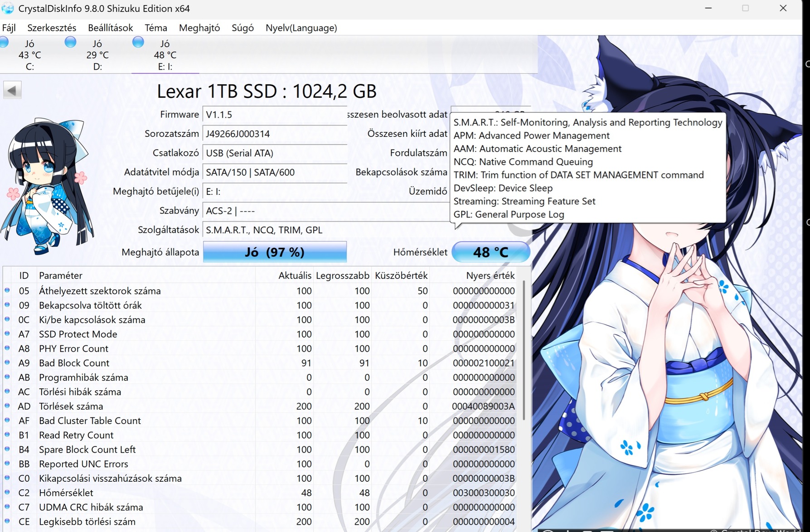Viewport: 810px width, 532px height.
Task: Select the UDMA CRC hibák száma row
Action: 260,508
